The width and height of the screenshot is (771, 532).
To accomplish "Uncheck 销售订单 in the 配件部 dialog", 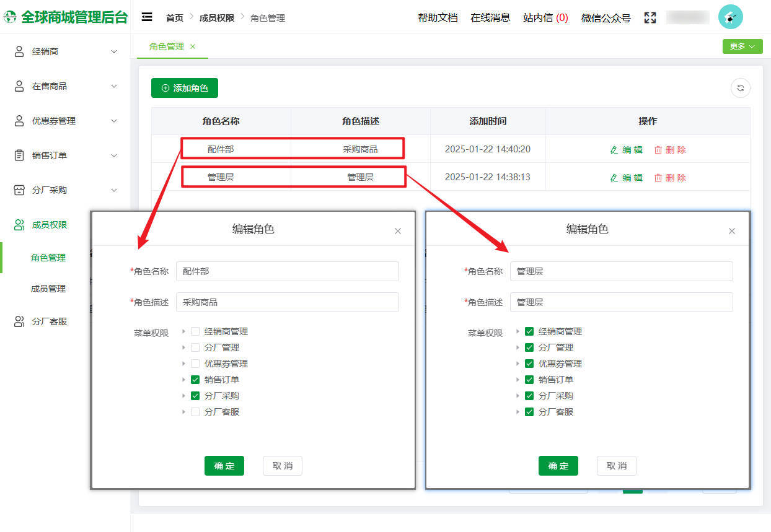I will click(x=195, y=380).
